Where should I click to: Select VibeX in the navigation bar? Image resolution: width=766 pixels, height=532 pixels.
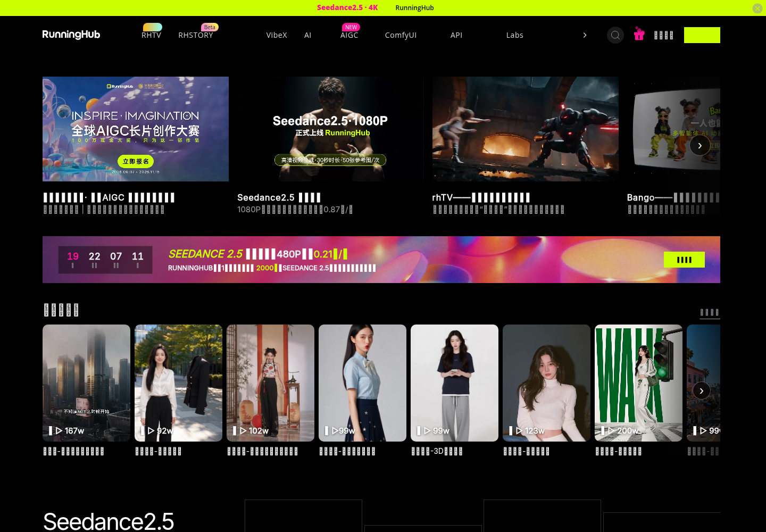(277, 35)
